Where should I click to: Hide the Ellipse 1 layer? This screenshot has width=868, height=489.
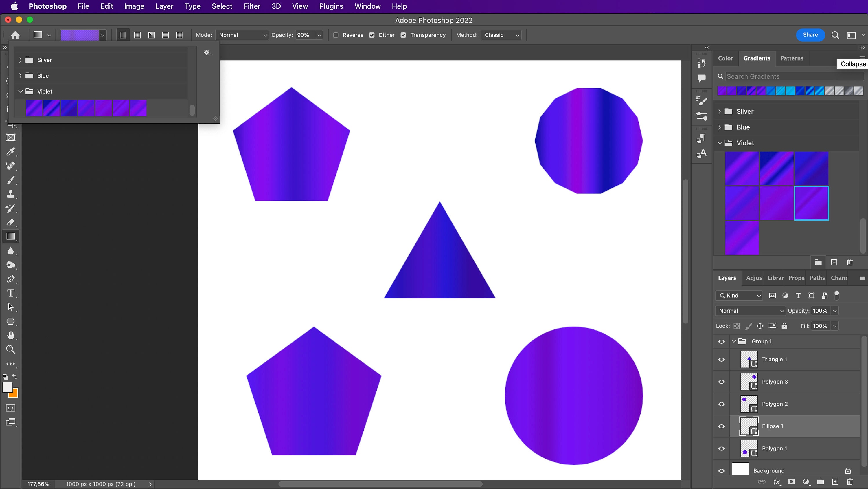(x=721, y=426)
